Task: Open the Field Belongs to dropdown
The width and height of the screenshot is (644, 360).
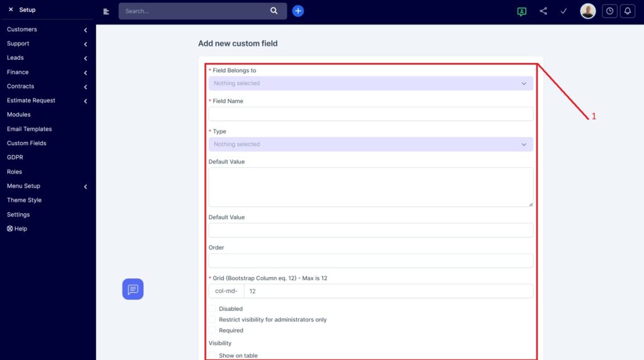Action: pyautogui.click(x=370, y=83)
